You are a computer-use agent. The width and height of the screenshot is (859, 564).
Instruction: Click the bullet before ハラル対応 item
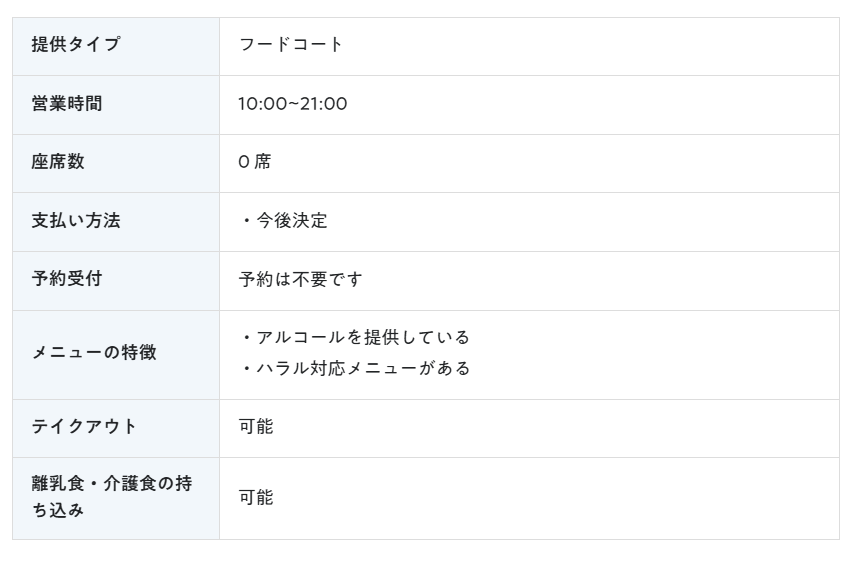247,369
